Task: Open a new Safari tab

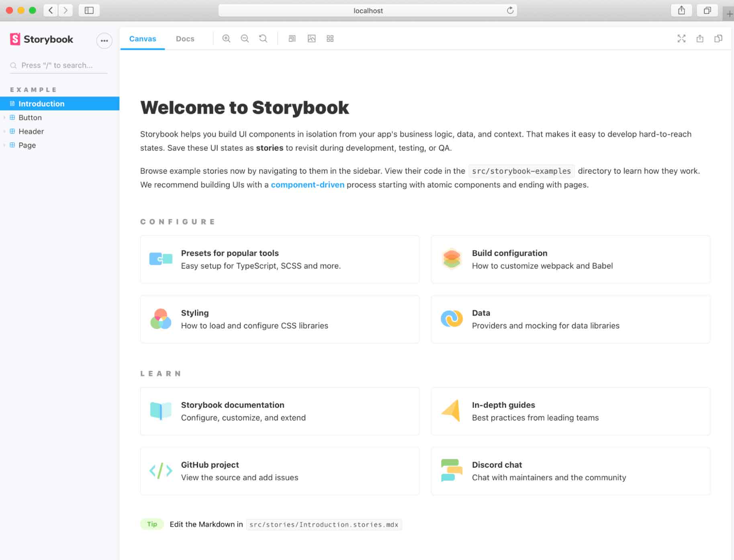Action: tap(729, 14)
